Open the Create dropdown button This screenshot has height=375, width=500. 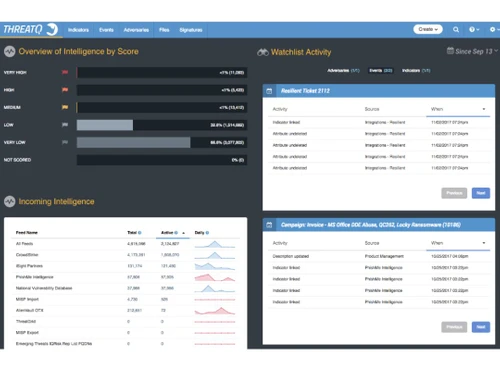pos(428,29)
